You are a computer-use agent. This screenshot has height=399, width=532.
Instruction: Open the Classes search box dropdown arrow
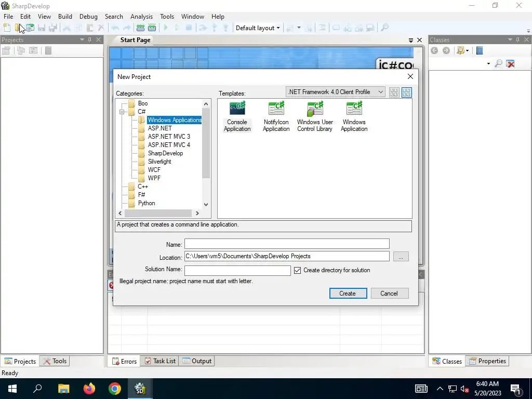pyautogui.click(x=488, y=63)
